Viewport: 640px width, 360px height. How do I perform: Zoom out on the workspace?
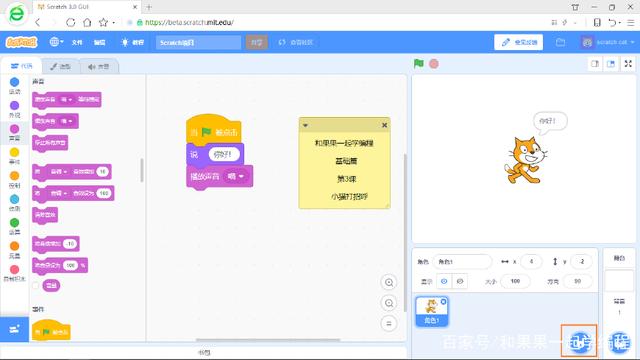click(389, 303)
